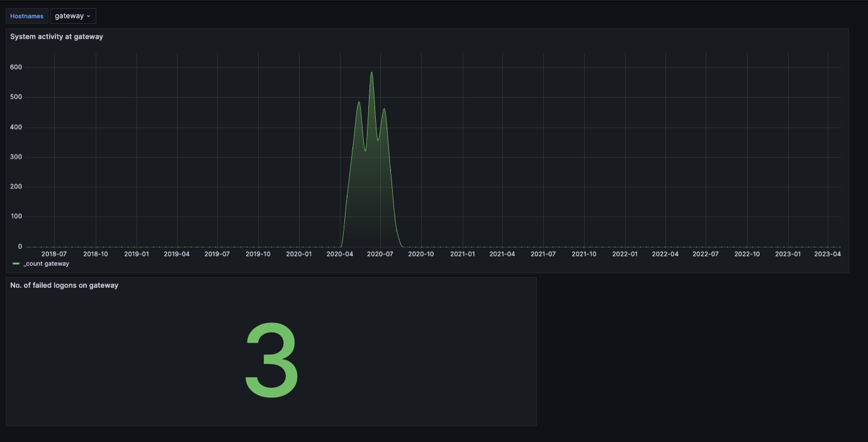Screen dimensions: 868x442
Task: Click the 2023-04 label on time axis
Action: click(828, 254)
